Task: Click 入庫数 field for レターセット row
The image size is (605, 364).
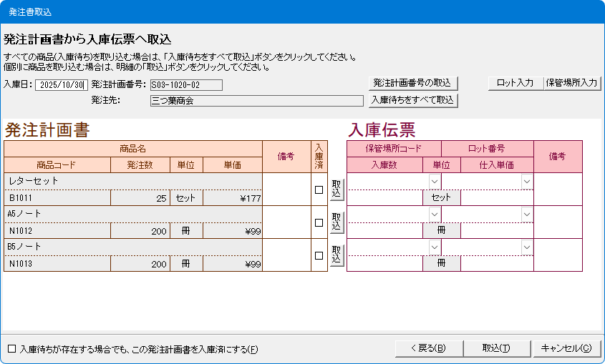Action: [384, 198]
